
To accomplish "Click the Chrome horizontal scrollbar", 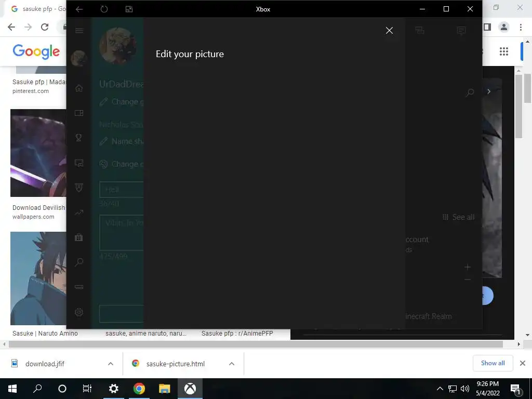I will [x=256, y=344].
